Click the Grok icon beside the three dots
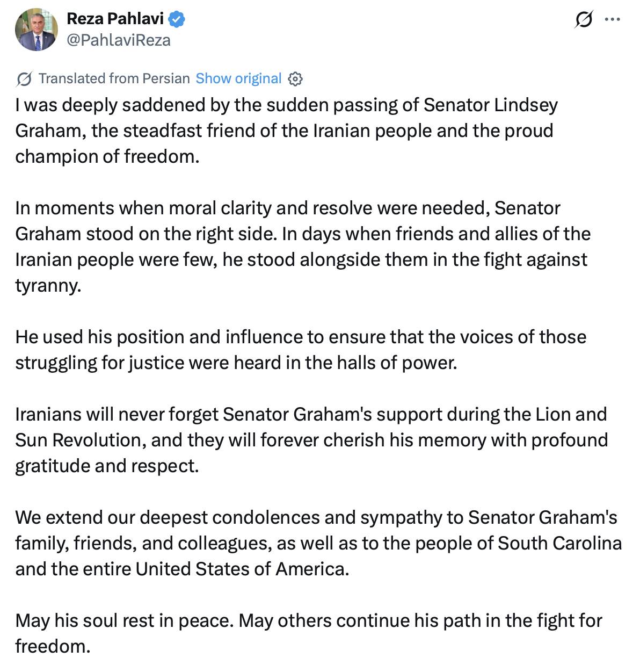640x672 pixels. point(584,20)
